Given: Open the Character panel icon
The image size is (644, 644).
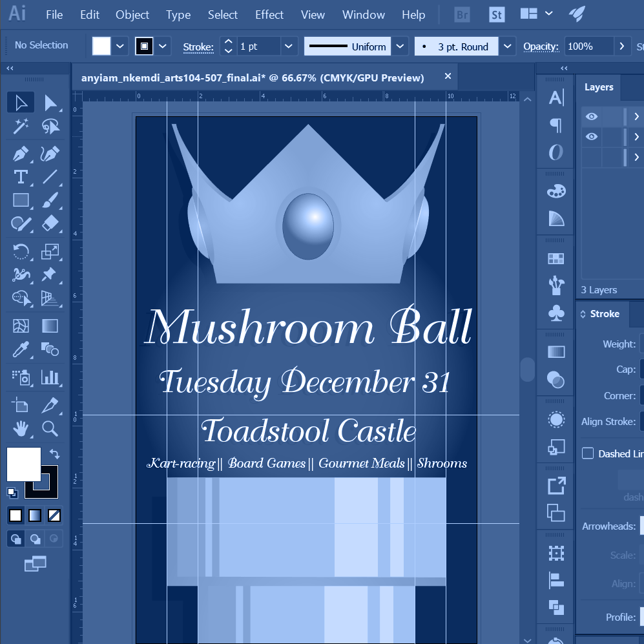Looking at the screenshot, I should pyautogui.click(x=556, y=98).
